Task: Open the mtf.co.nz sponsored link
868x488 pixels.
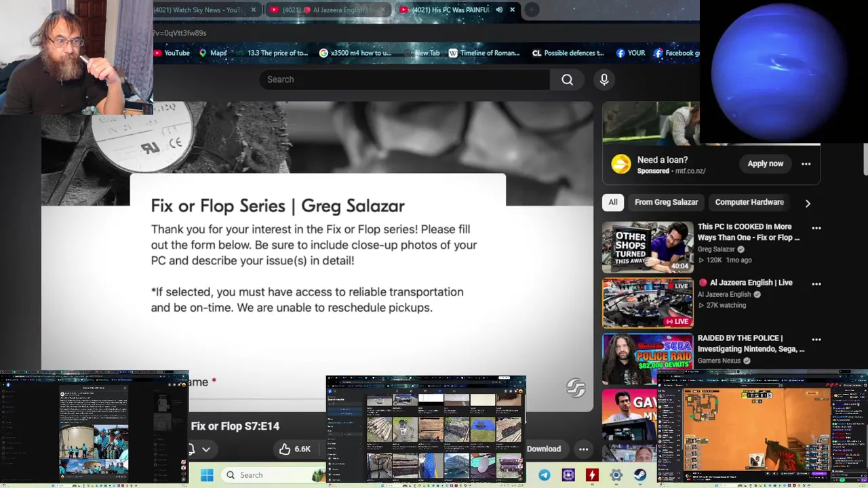Action: click(690, 171)
